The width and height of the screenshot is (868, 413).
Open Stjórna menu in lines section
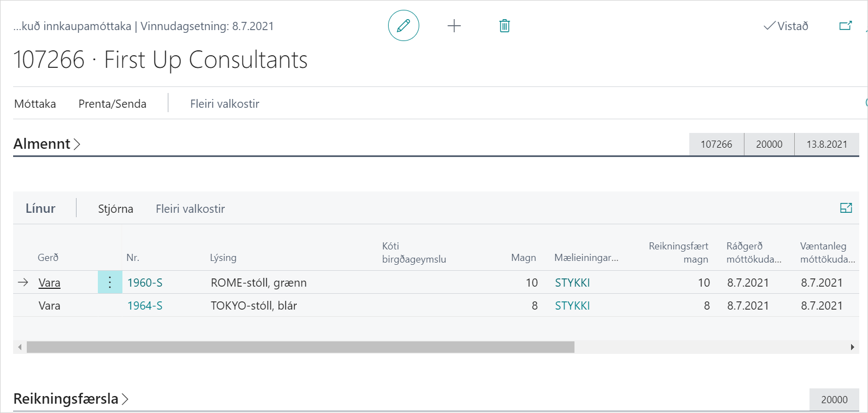coord(115,209)
